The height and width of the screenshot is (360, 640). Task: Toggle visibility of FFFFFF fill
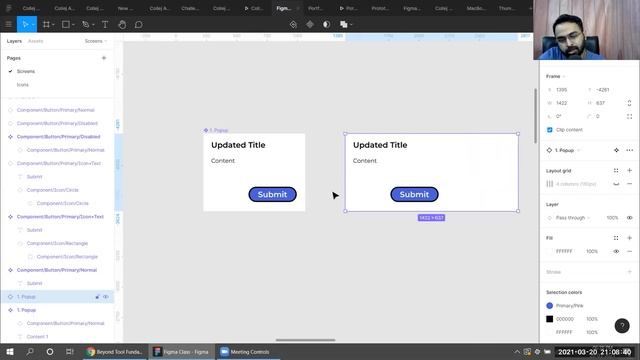(616, 251)
